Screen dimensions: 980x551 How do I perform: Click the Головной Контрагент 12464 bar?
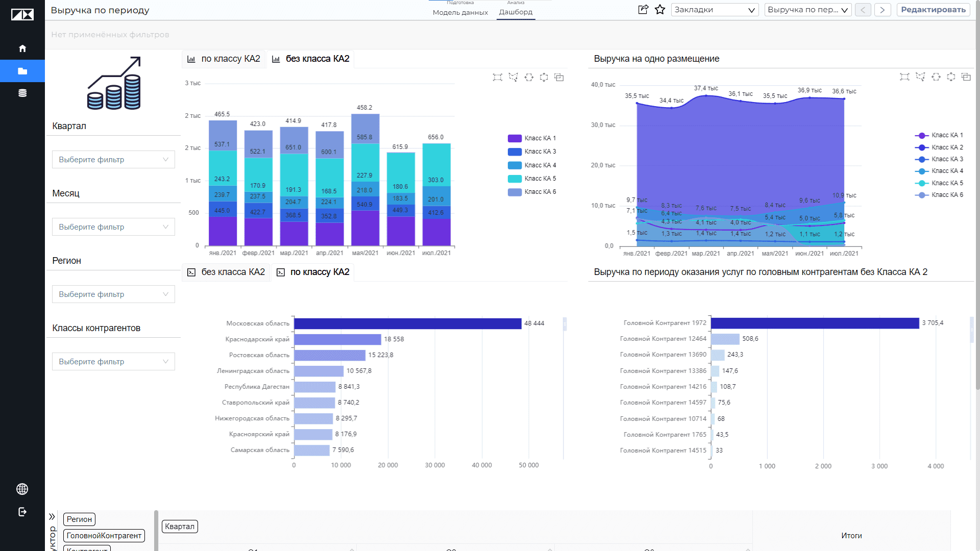[725, 339]
